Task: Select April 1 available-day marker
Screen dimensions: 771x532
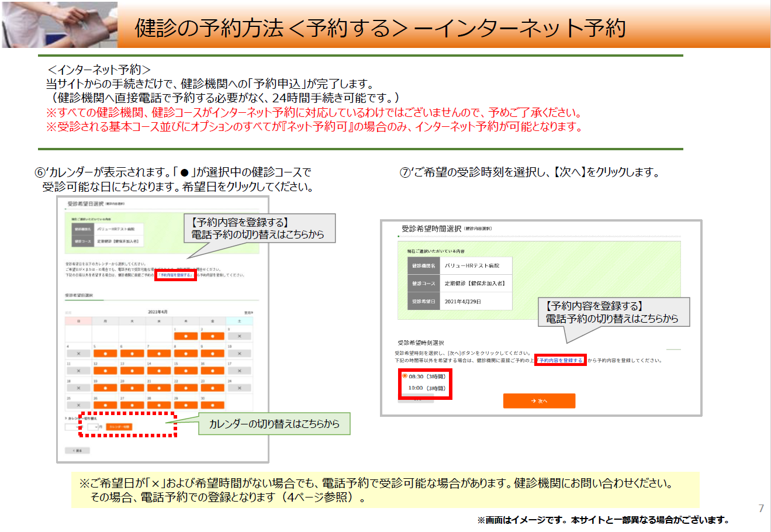Action: pyautogui.click(x=185, y=336)
